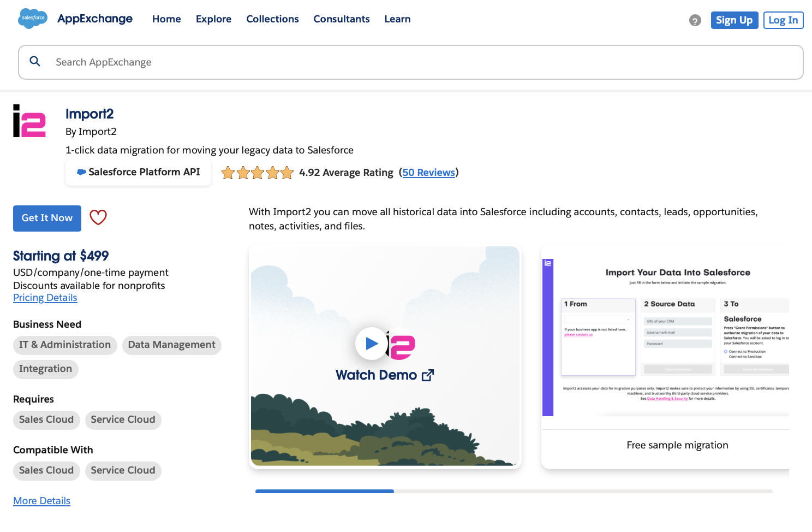This screenshot has width=812, height=532.
Task: Go to the Collections section
Action: (272, 19)
